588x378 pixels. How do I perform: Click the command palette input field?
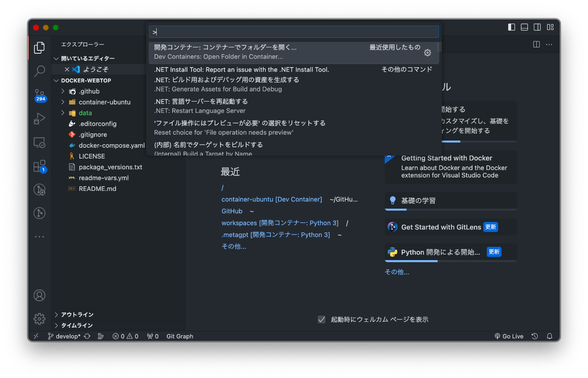point(294,32)
